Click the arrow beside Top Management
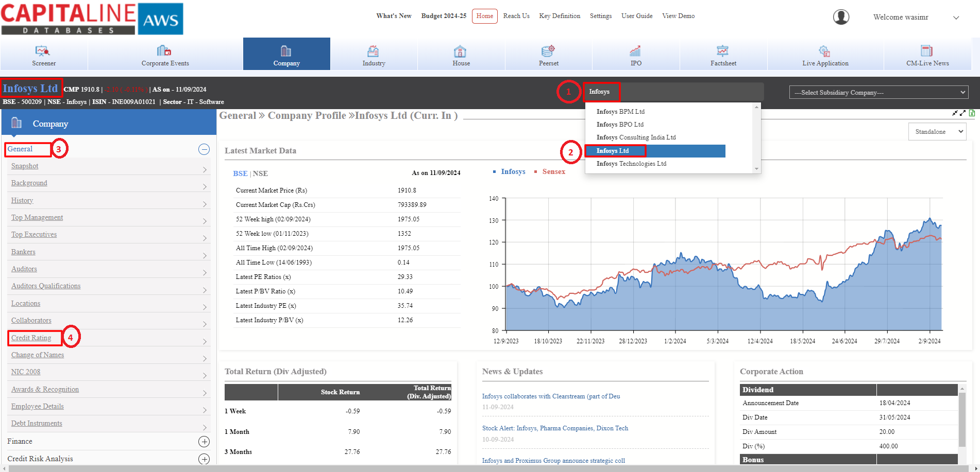The height and width of the screenshot is (472, 980). 205,221
